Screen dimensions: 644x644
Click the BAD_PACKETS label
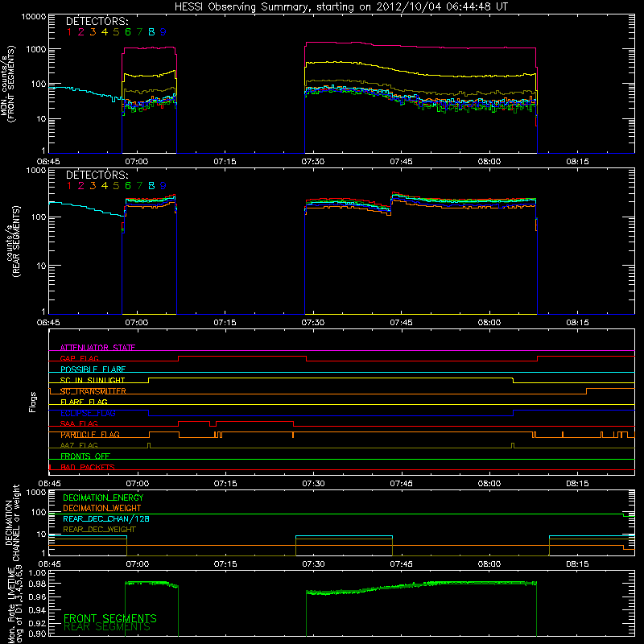point(88,468)
